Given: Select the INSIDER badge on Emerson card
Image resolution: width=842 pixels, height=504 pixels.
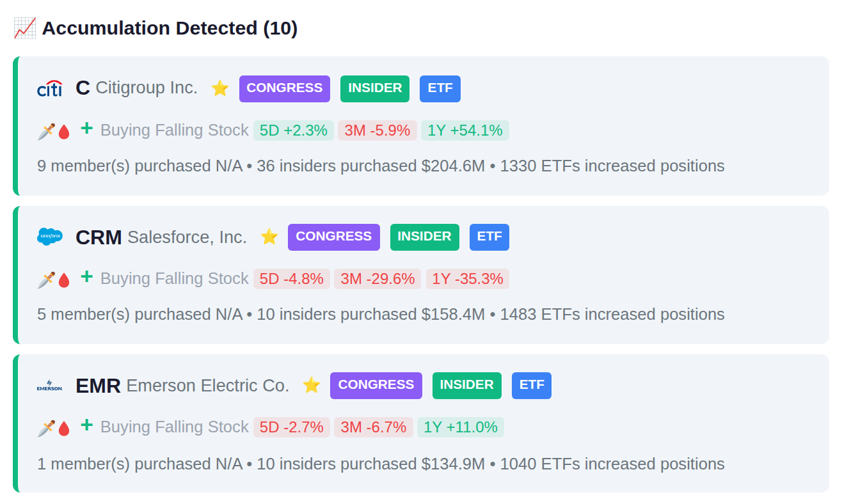Looking at the screenshot, I should click(467, 386).
